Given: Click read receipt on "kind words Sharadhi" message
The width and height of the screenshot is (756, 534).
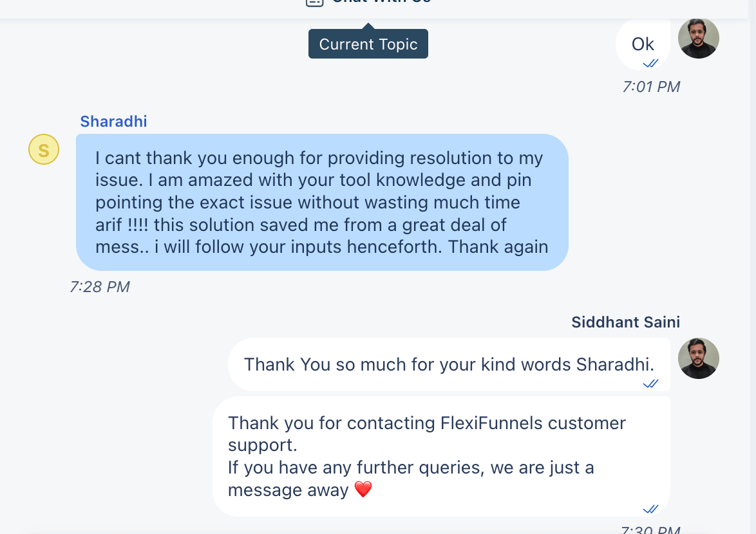Looking at the screenshot, I should (651, 383).
